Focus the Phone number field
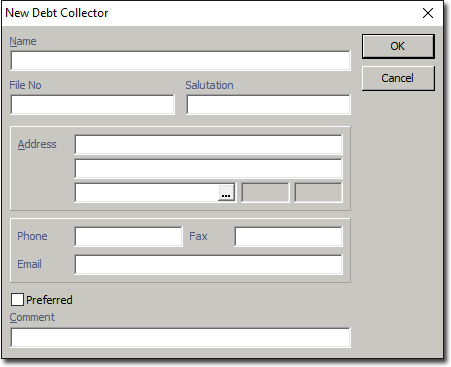This screenshot has width=451, height=367. [128, 237]
